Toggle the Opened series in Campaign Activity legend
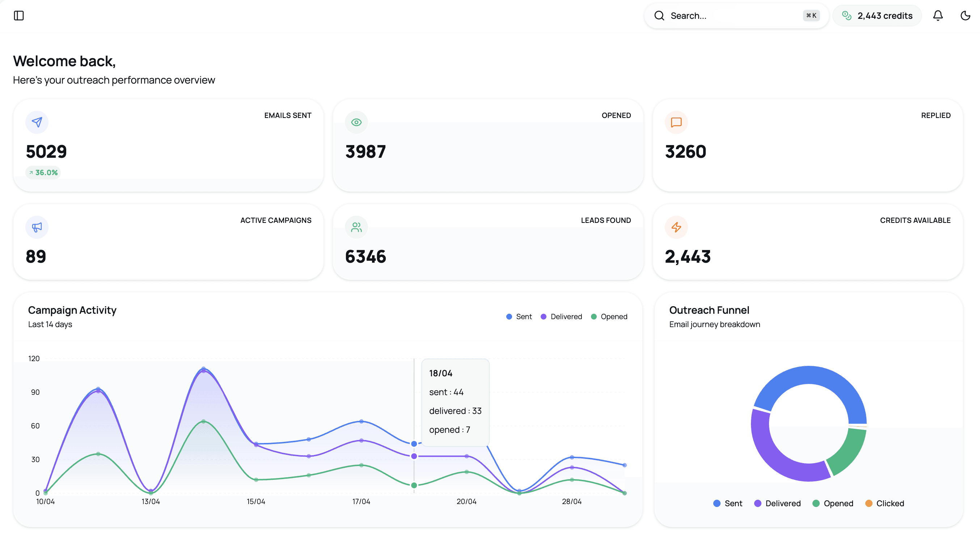 pyautogui.click(x=609, y=316)
